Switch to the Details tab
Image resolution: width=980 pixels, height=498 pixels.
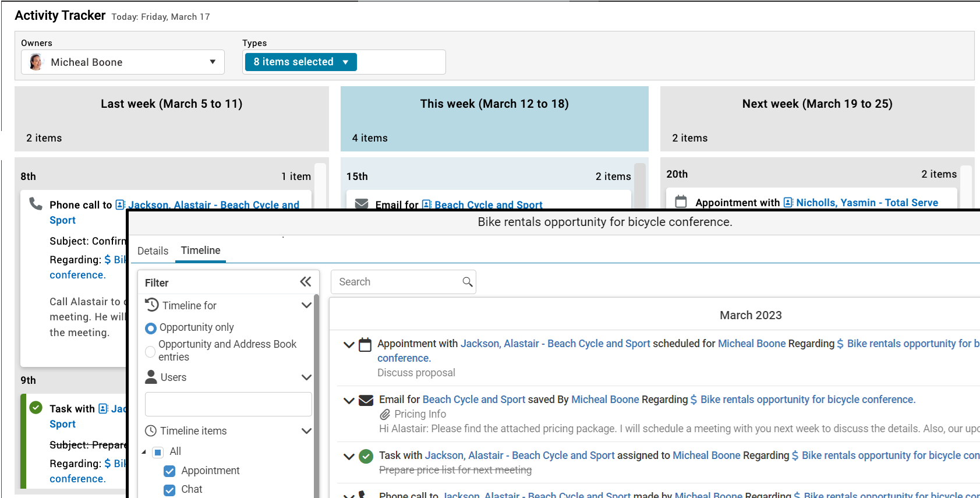tap(153, 251)
